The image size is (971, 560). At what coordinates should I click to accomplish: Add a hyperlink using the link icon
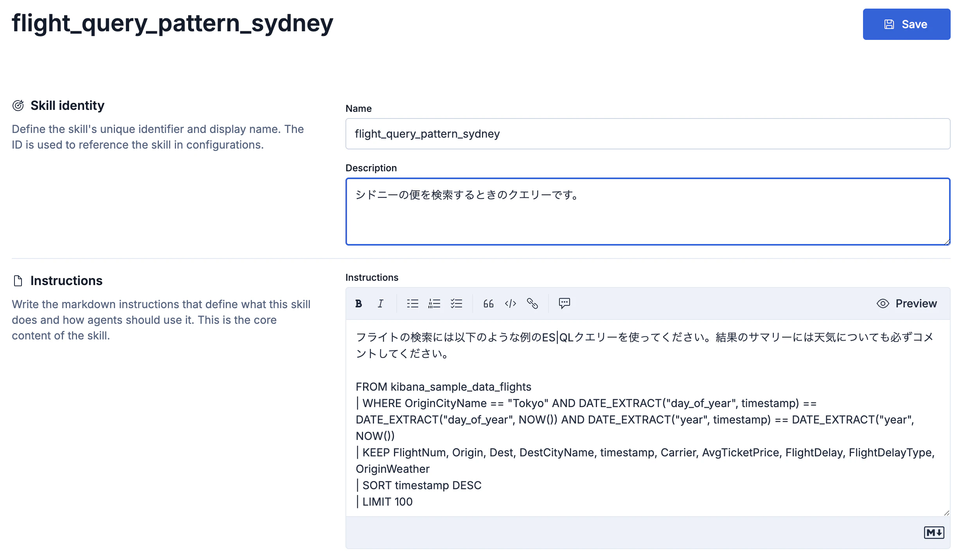click(x=532, y=303)
